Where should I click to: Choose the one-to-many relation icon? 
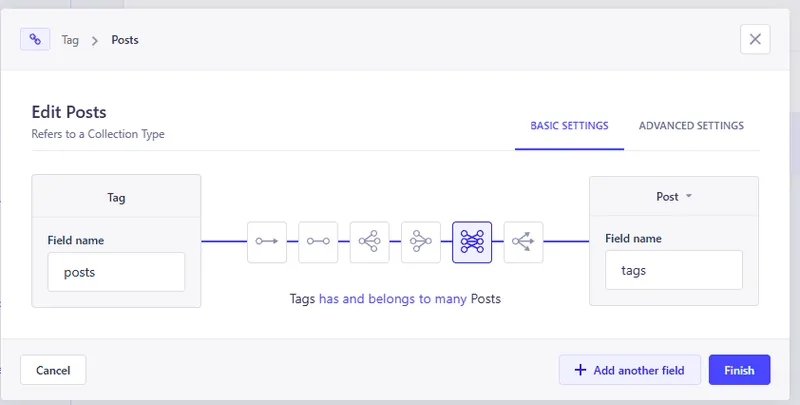[369, 242]
